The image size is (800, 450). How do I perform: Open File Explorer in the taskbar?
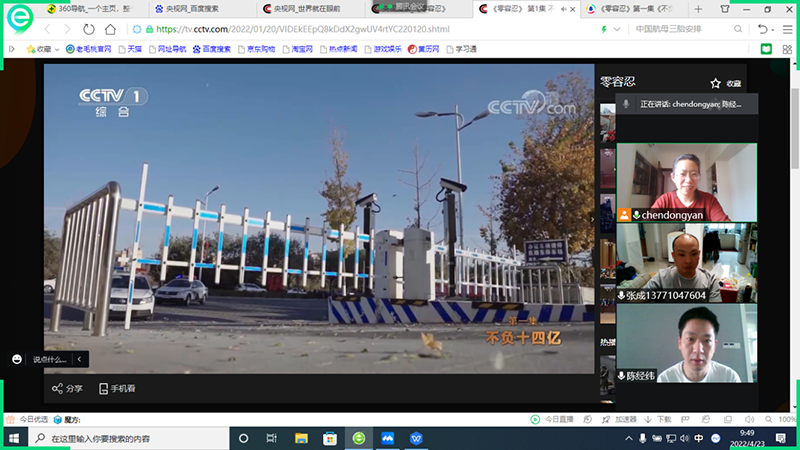pyautogui.click(x=301, y=438)
